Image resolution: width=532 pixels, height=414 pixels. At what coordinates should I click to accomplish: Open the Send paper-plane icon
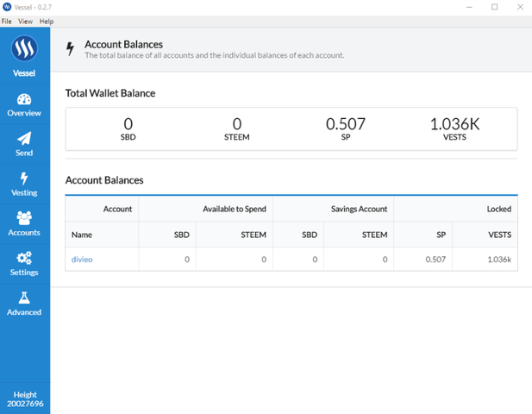coord(24,139)
